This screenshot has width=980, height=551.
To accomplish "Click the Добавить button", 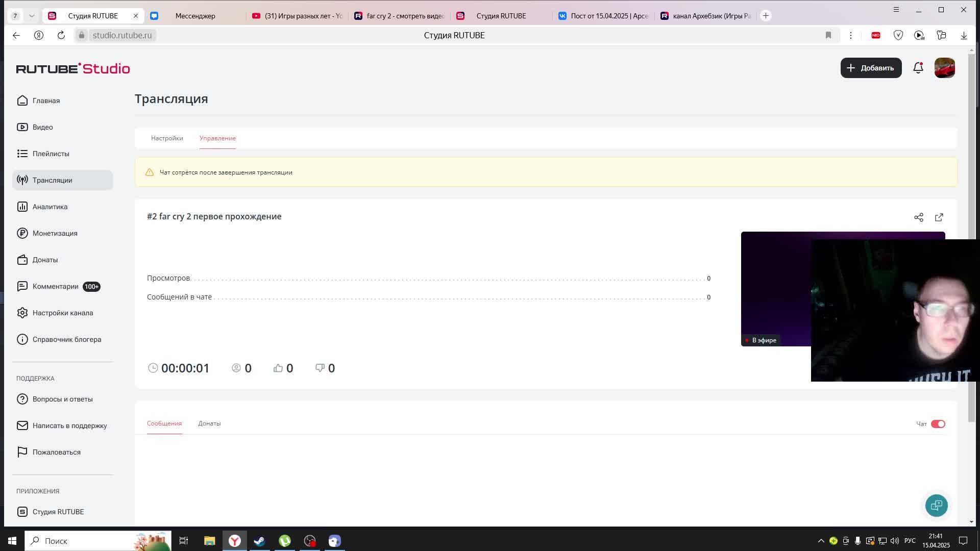I will (x=870, y=68).
